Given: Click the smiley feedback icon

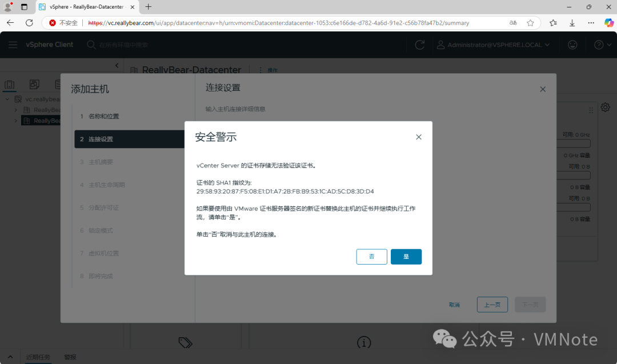Looking at the screenshot, I should pyautogui.click(x=572, y=45).
